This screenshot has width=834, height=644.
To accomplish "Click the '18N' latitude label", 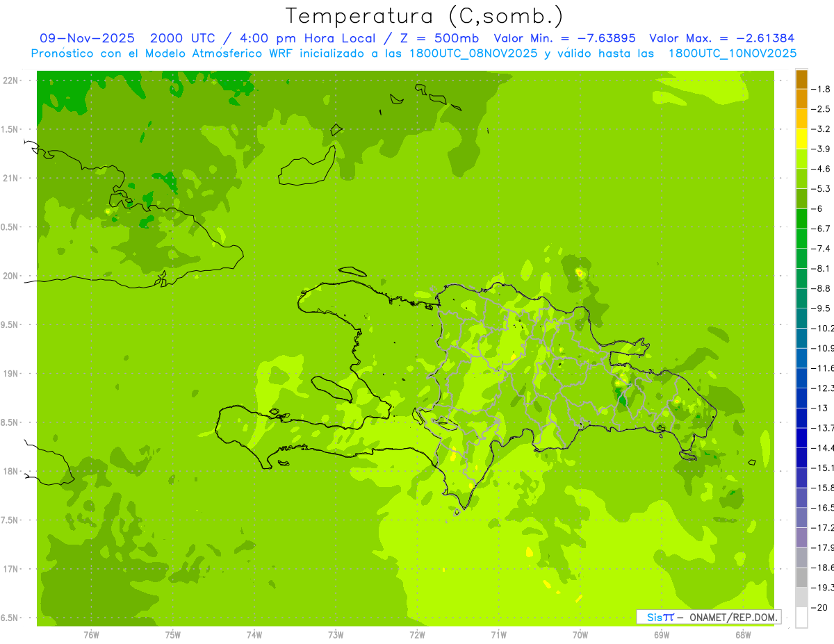I will 10,472.
